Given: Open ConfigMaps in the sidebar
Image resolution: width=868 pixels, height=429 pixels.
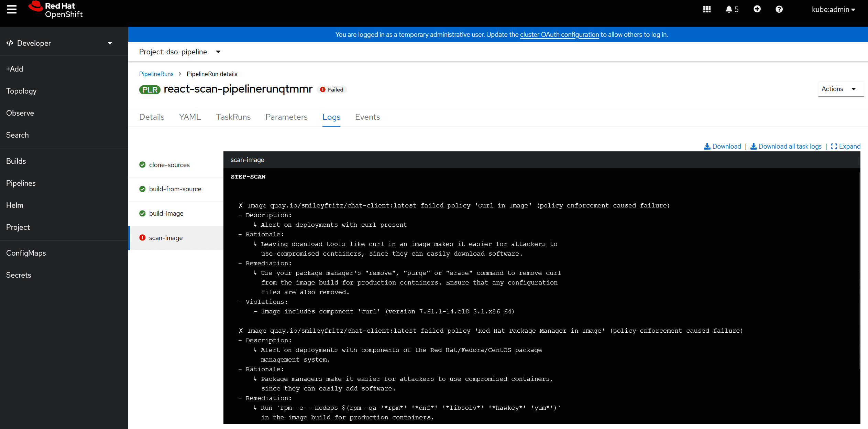Looking at the screenshot, I should tap(64, 253).
